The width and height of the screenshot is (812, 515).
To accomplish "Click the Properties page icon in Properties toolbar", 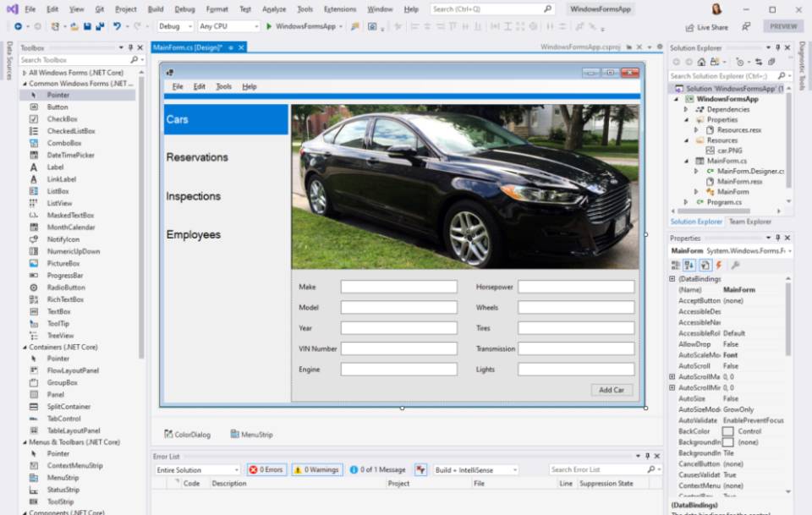I will 705,266.
